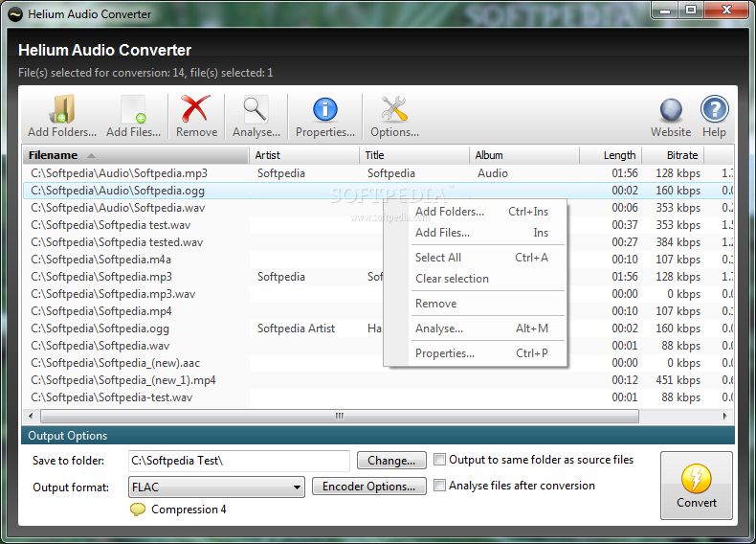756x544 pixels.
Task: Click the Audio album cell
Action: click(493, 173)
